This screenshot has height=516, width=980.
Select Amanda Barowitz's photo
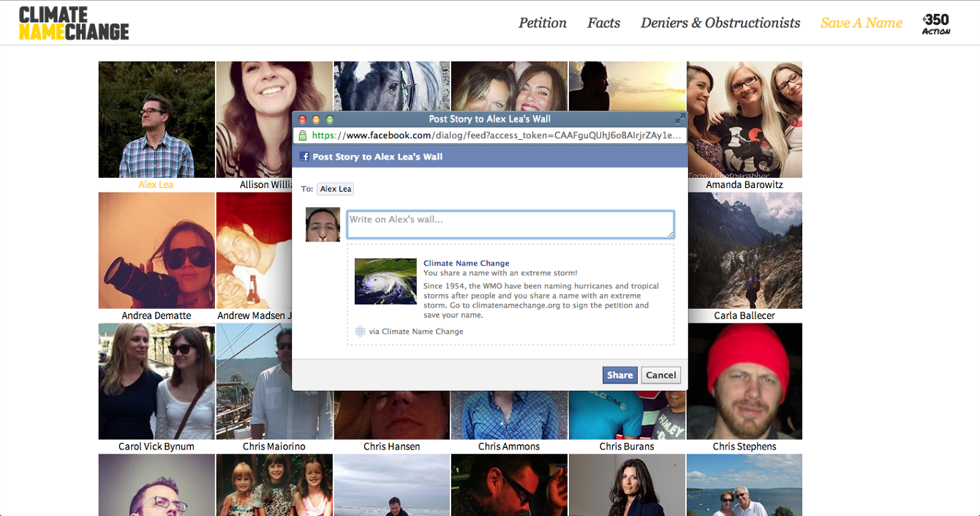tap(745, 119)
